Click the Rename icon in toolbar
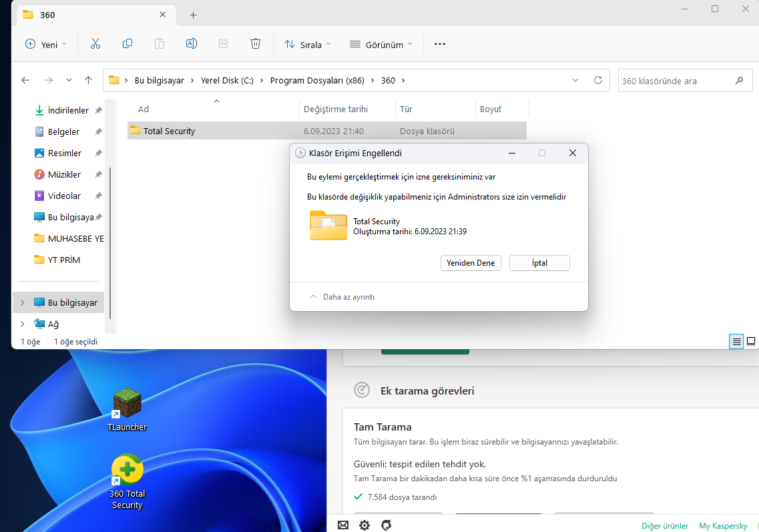Viewport: 759px width, 532px height. [191, 44]
